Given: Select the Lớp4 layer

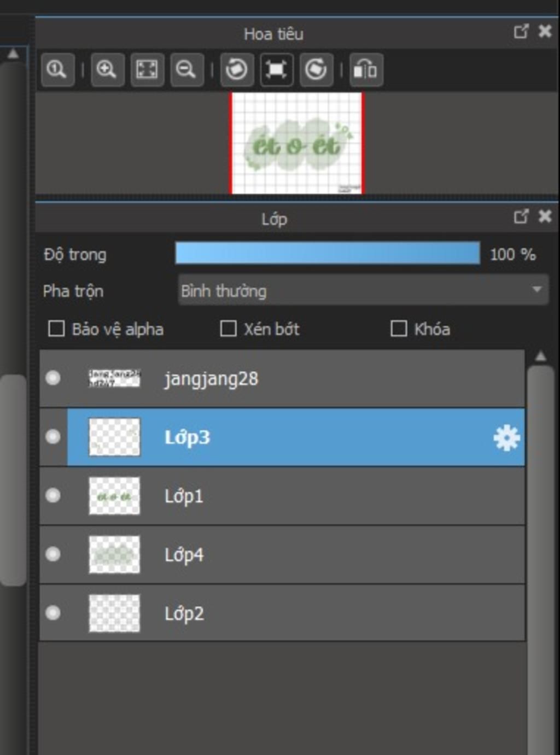Looking at the screenshot, I should click(282, 554).
